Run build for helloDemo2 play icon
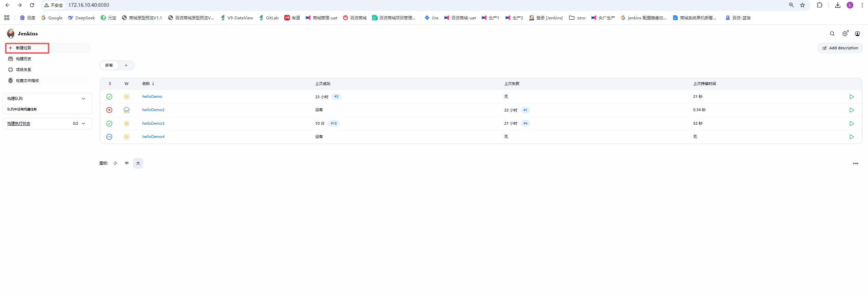This screenshot has width=868, height=296. [x=852, y=110]
